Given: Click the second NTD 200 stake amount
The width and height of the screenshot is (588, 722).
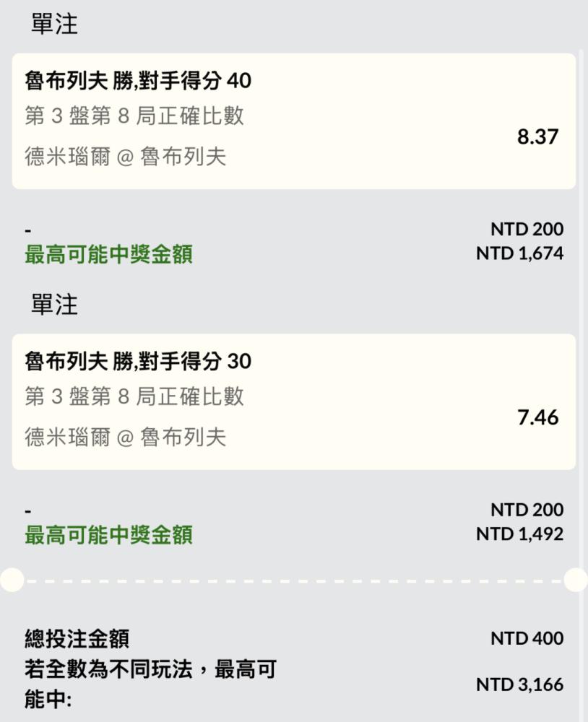Looking at the screenshot, I should [527, 510].
